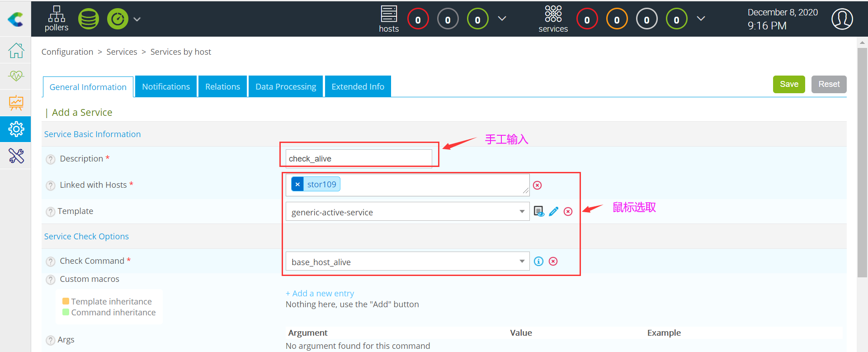Click the Reset button
The width and height of the screenshot is (868, 352).
(829, 84)
